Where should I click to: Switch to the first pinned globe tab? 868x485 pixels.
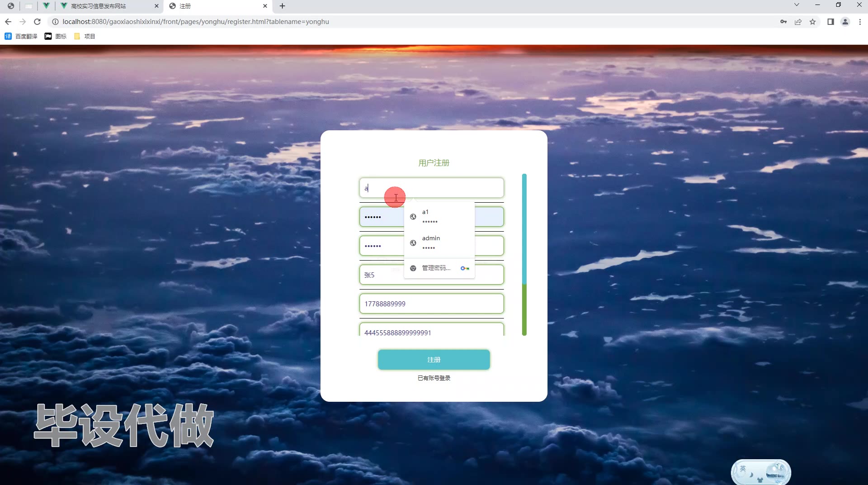(x=11, y=6)
